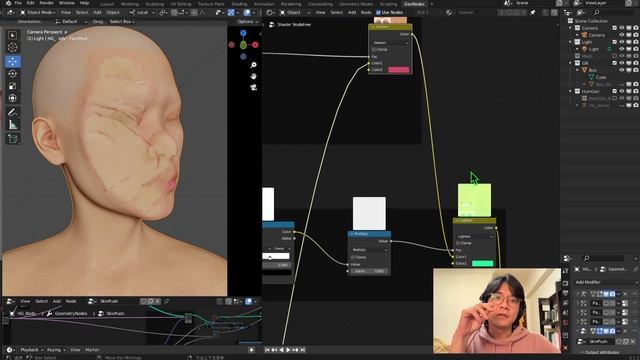
Task: Open the Window menu
Action: point(67,3)
